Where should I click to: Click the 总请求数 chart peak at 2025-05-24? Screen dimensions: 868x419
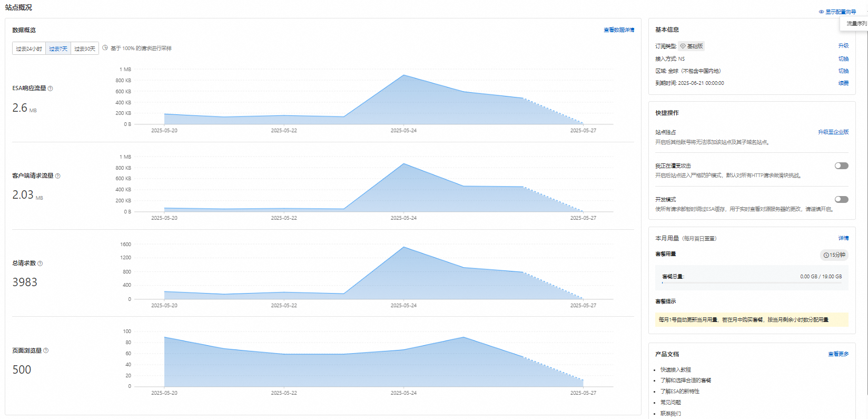403,247
